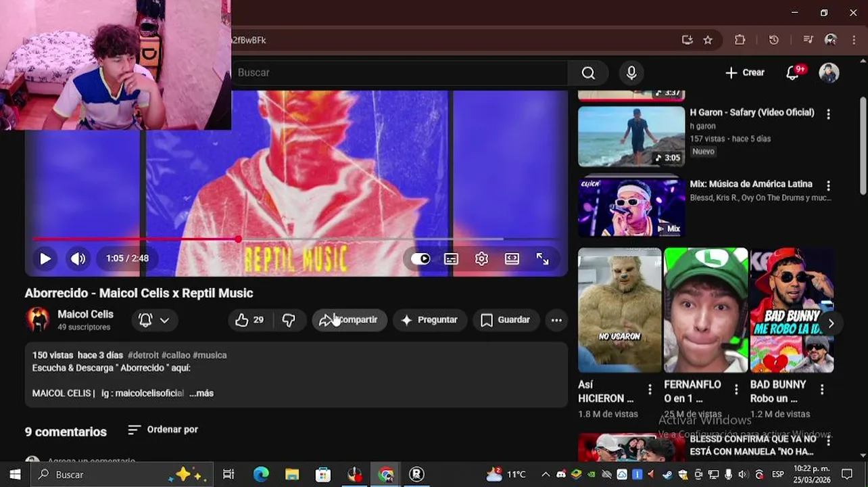Image resolution: width=868 pixels, height=487 pixels.
Task: Open options for Mix: Música de América Latina
Action: [x=828, y=185]
